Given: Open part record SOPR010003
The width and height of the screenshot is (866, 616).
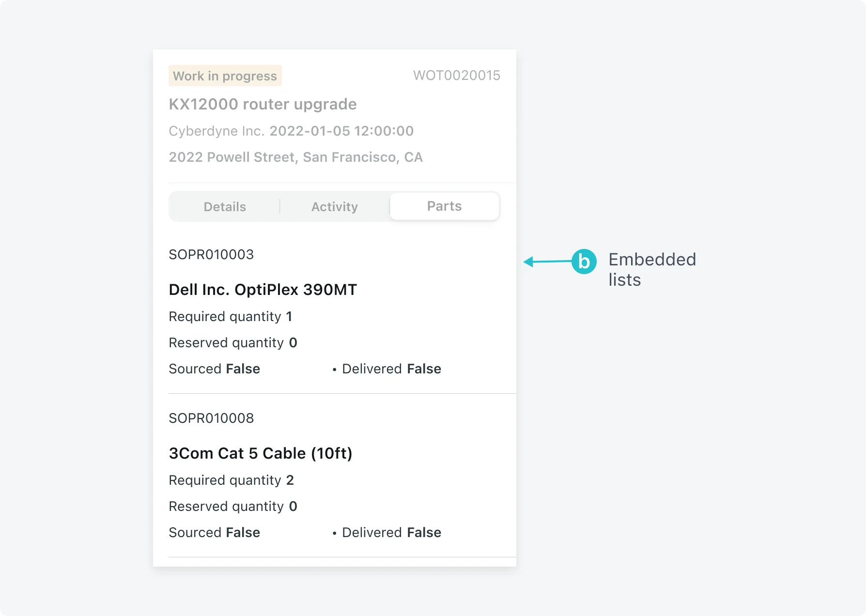Looking at the screenshot, I should point(211,255).
